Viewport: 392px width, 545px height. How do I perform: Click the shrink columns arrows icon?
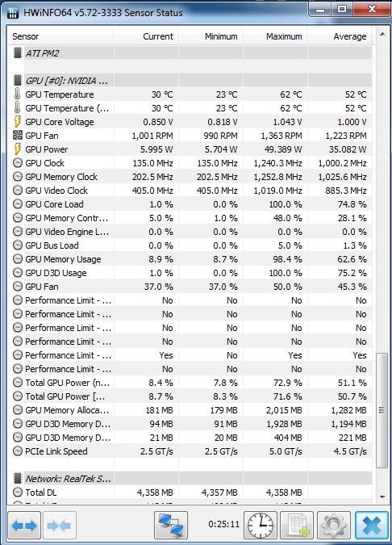[60, 526]
